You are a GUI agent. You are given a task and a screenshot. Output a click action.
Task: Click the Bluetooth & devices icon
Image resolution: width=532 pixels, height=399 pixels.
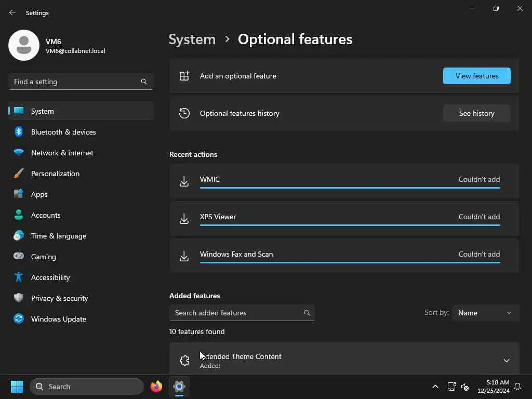[x=19, y=132]
